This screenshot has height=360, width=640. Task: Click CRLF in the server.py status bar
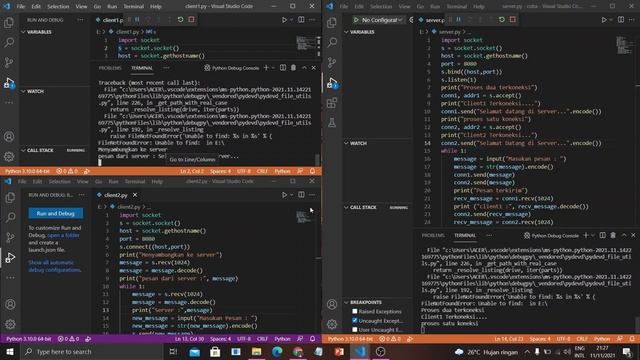tap(581, 339)
